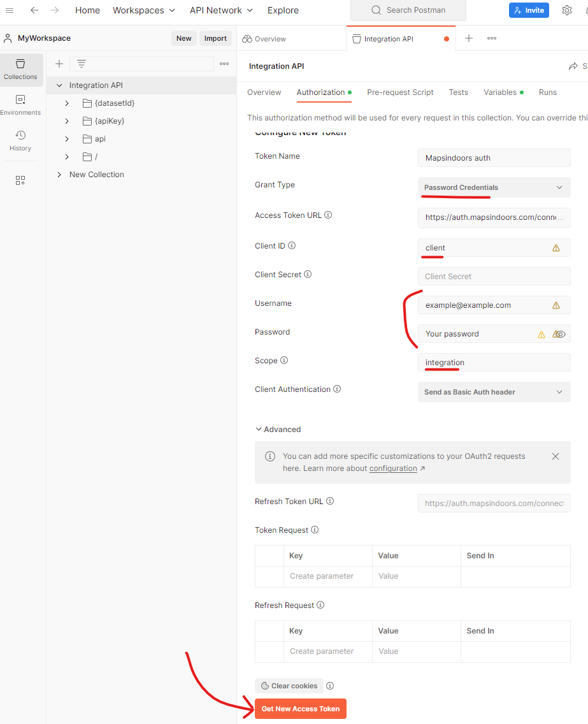Click the Invite button
The height and width of the screenshot is (724, 588).
pyautogui.click(x=529, y=10)
